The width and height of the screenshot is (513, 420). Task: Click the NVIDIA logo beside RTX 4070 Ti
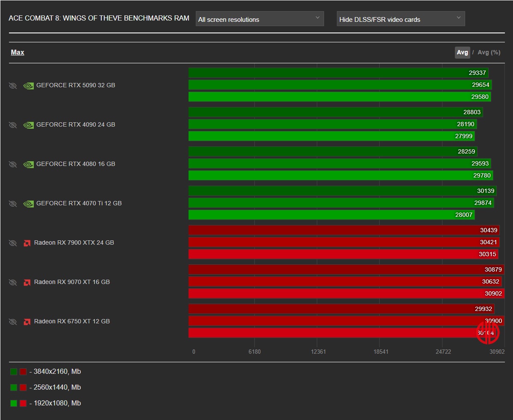(28, 204)
